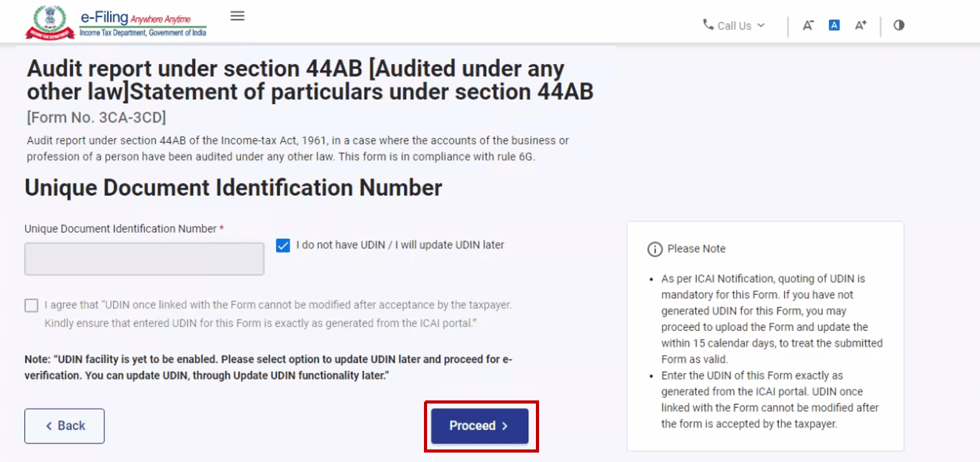Click the UDIN input field

(144, 258)
